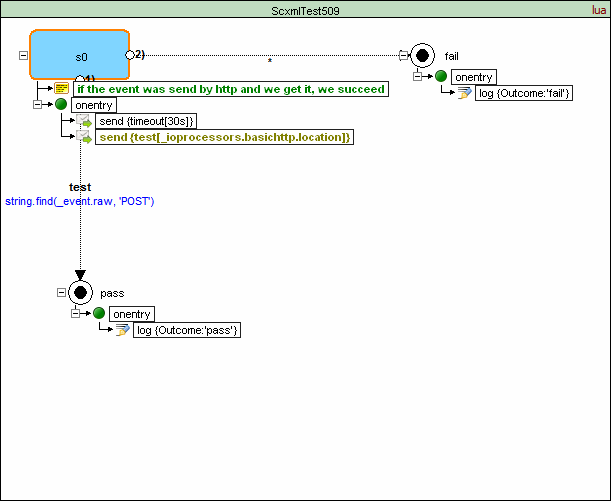Select the ScxmlTest509 title bar

[305, 9]
